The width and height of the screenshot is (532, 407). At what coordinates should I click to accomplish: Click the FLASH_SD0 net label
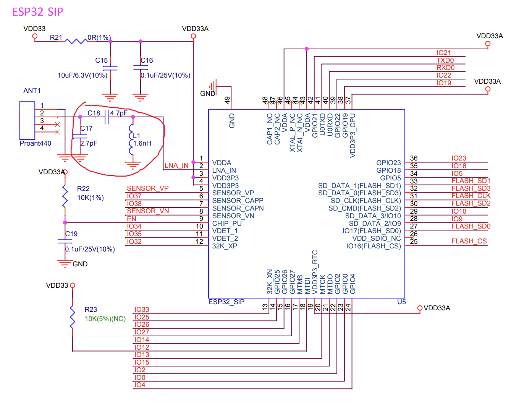[x=471, y=226]
